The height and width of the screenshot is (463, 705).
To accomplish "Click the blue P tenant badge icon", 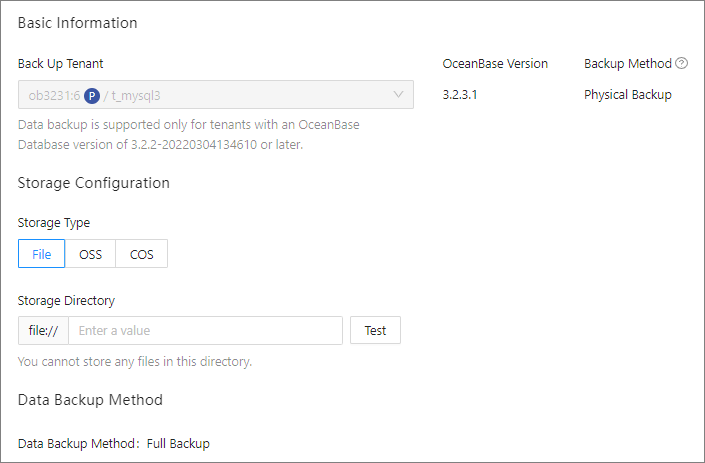I will pyautogui.click(x=92, y=95).
